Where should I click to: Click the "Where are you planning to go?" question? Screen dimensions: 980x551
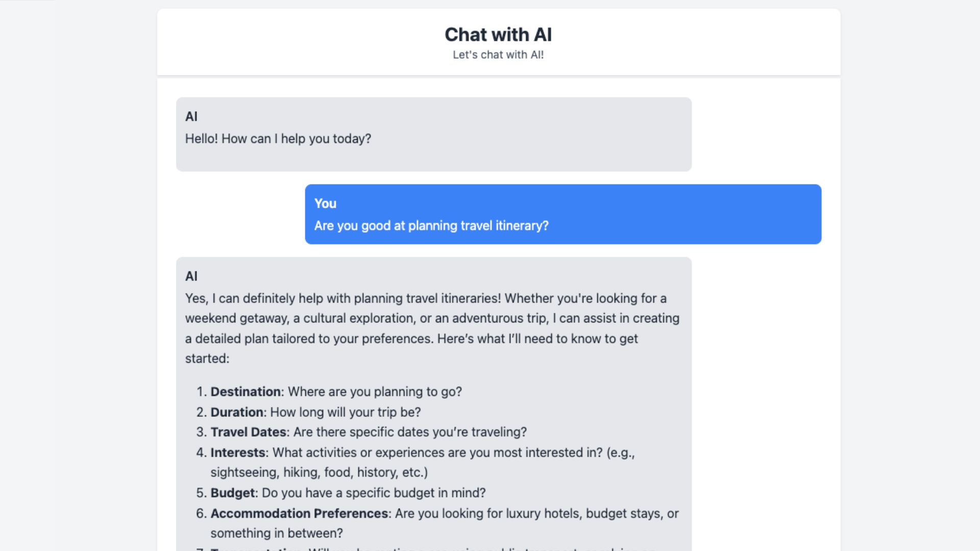(x=375, y=392)
